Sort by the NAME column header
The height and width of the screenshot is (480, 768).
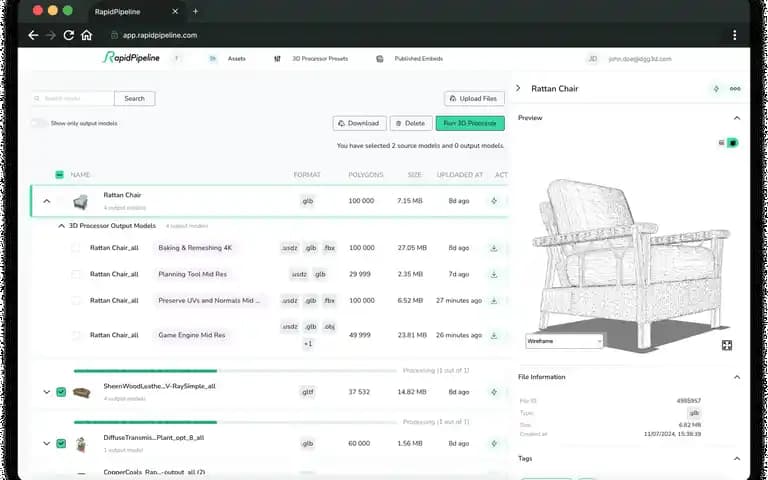(x=80, y=175)
